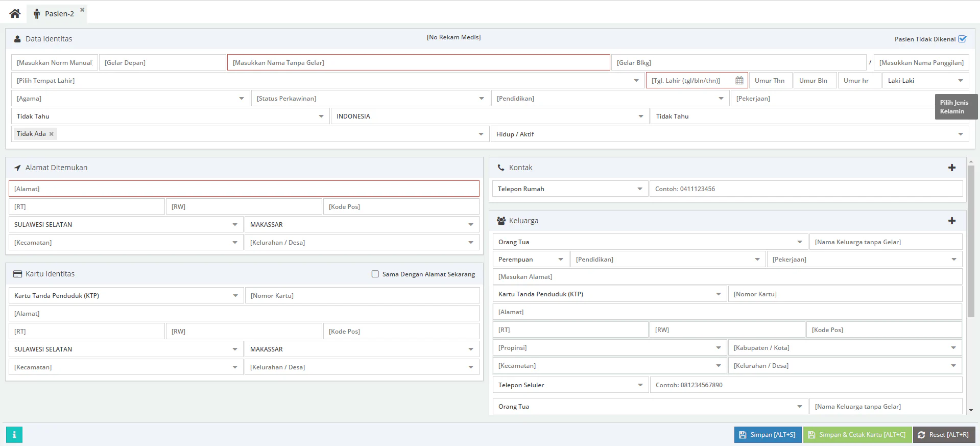Screen dimensions: 980x446
Task: Click the Masukan Alamat field in Keluarga
Action: click(727, 276)
